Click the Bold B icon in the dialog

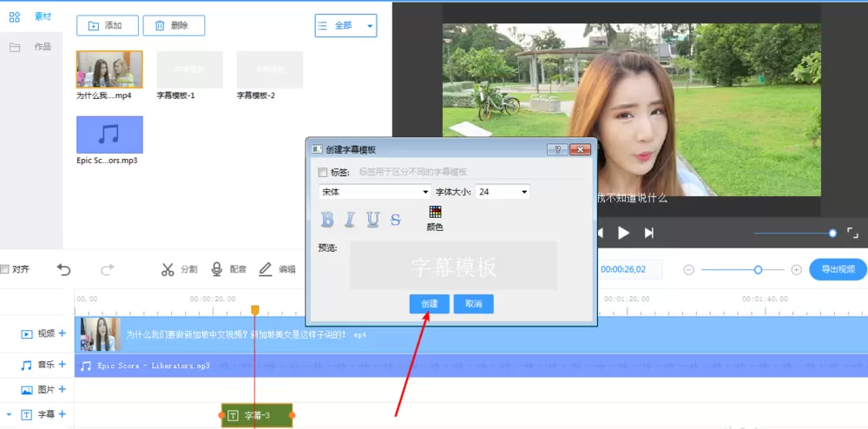[328, 220]
